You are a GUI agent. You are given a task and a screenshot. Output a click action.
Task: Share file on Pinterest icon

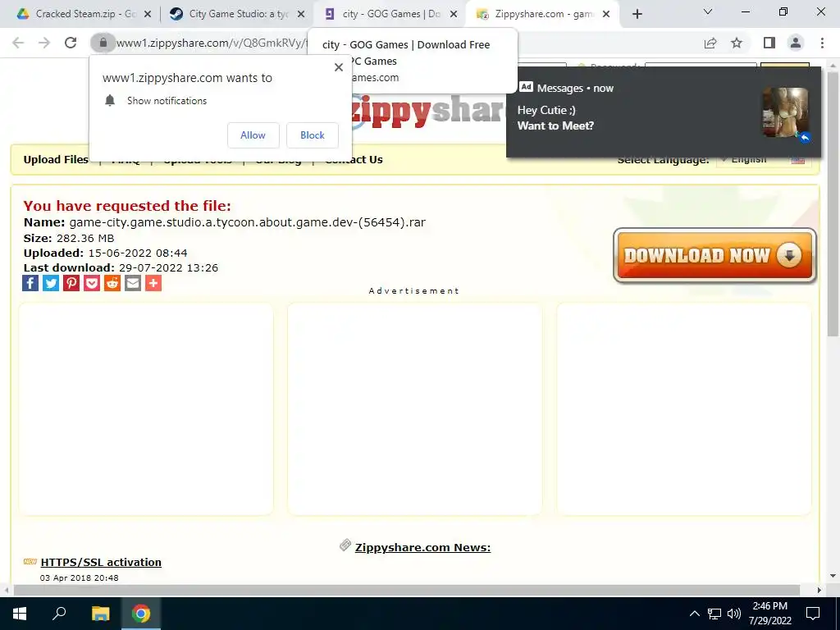[x=71, y=283]
